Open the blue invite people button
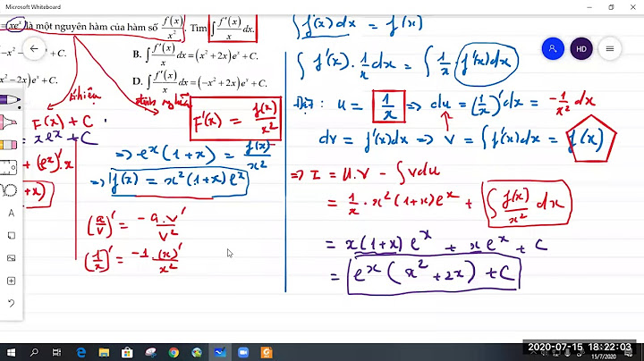 (x=553, y=49)
